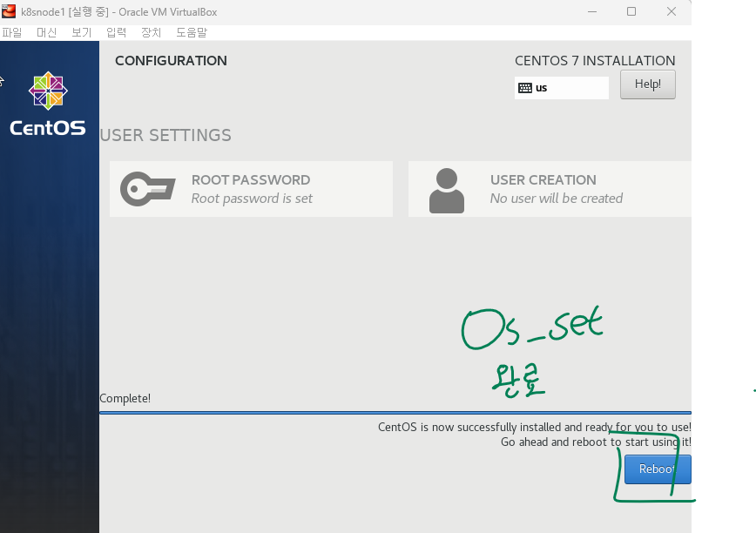756x533 pixels.
Task: Click 'Root password is set' text
Action: point(252,199)
